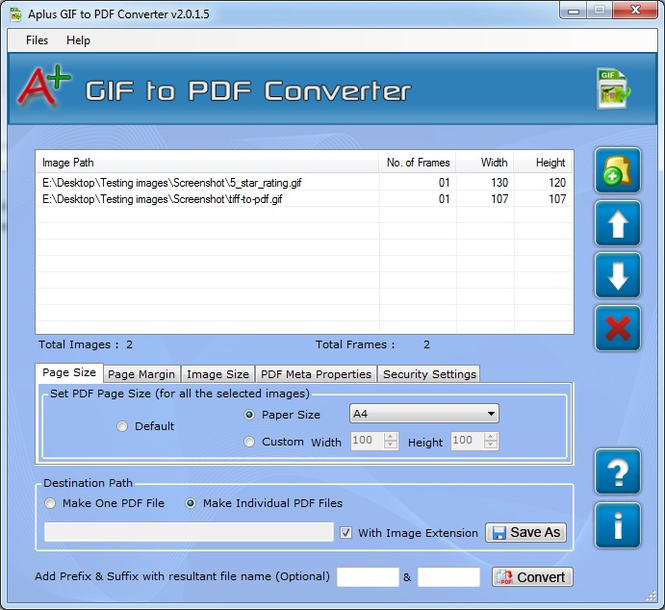Switch to the Page Size tab
Screen dimensions: 665x610
(69, 372)
